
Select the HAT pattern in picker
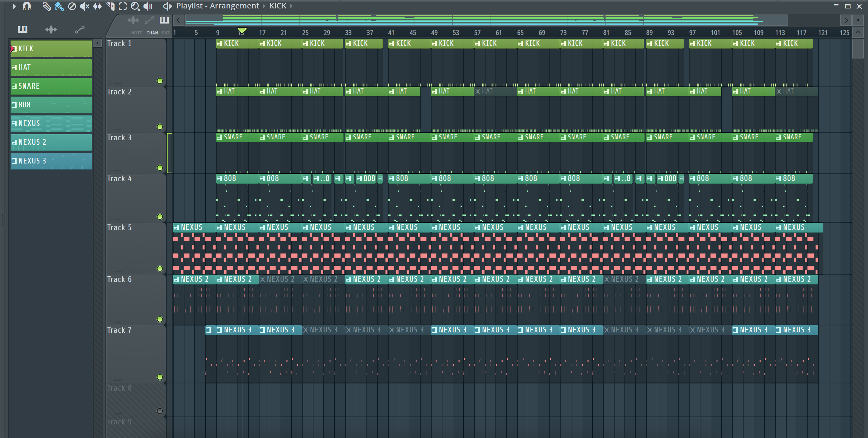coord(51,68)
